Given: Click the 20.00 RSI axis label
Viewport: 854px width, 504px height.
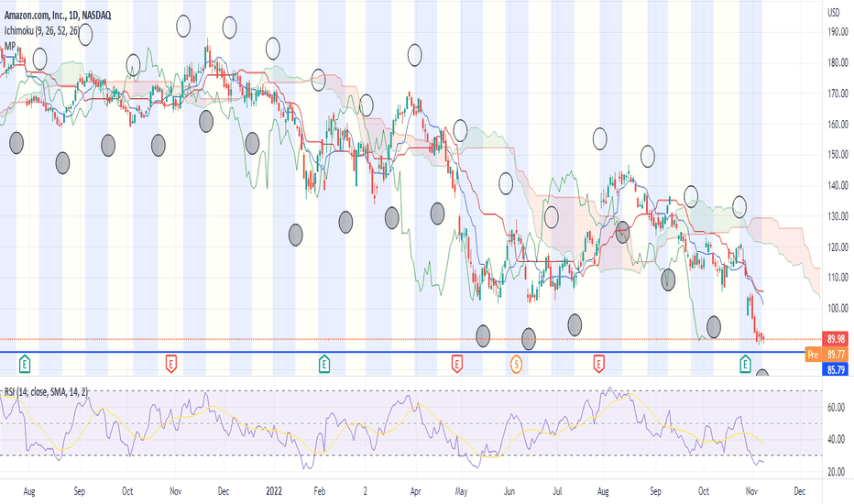Looking at the screenshot, I should (837, 472).
